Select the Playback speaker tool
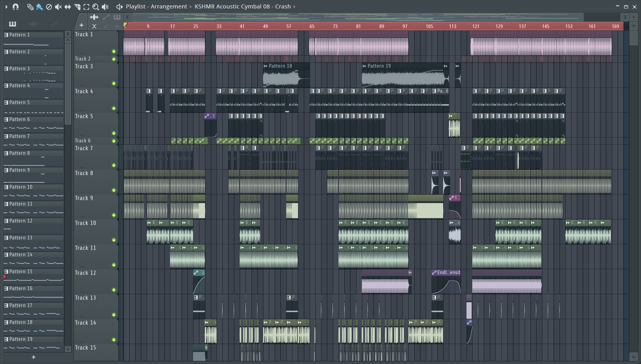Image resolution: width=641 pixels, height=364 pixels. pyautogui.click(x=105, y=7)
